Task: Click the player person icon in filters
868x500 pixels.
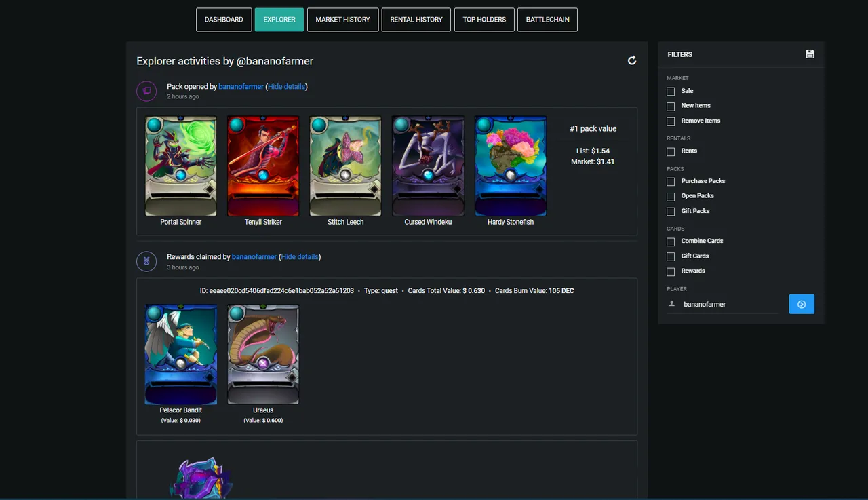Action: (x=672, y=304)
